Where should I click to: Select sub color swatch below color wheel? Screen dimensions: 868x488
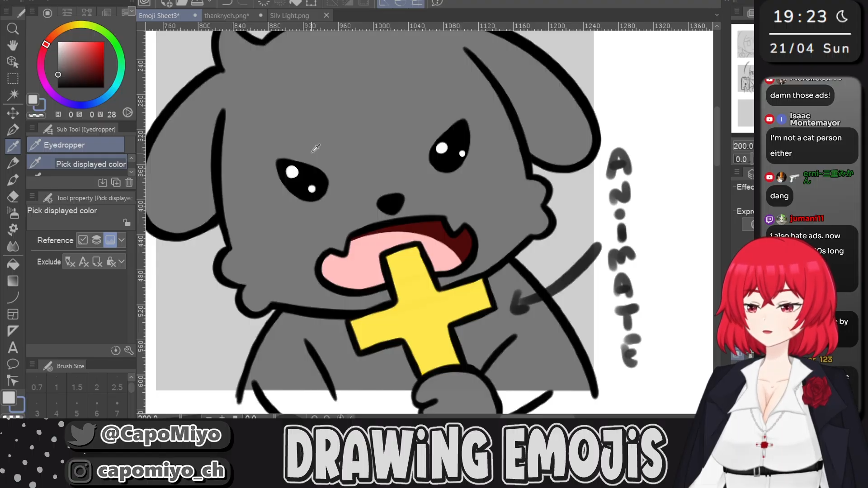(x=41, y=106)
